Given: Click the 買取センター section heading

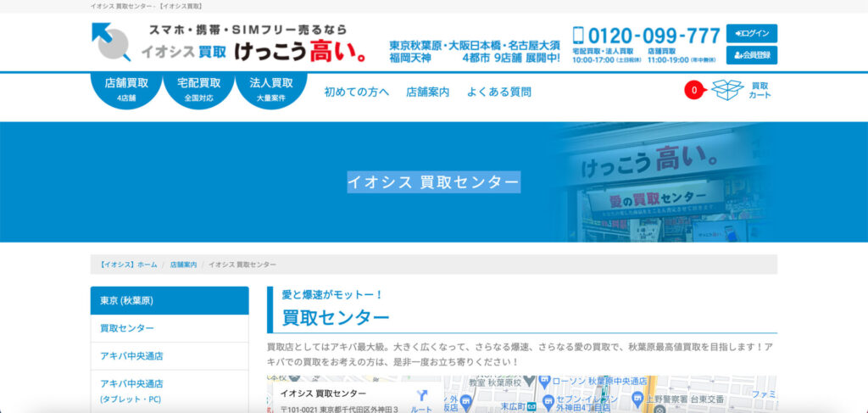Looking at the screenshot, I should pyautogui.click(x=336, y=318).
